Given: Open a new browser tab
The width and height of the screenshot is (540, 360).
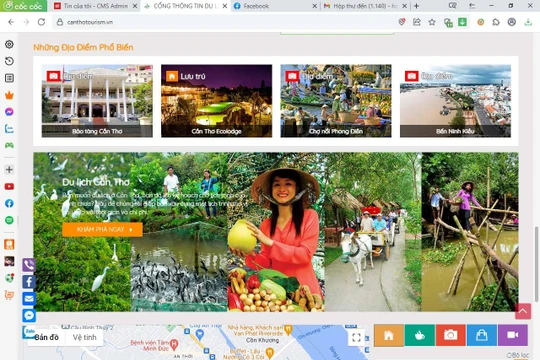Looking at the screenshot, I should click(416, 6).
